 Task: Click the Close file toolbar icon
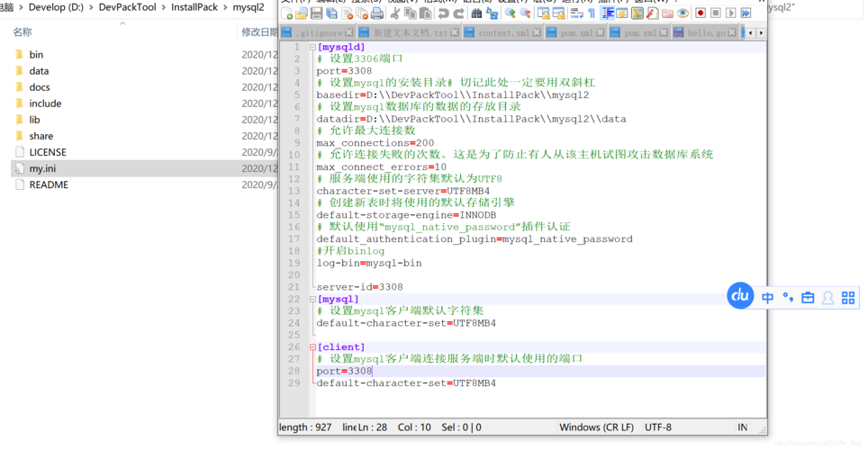347,13
